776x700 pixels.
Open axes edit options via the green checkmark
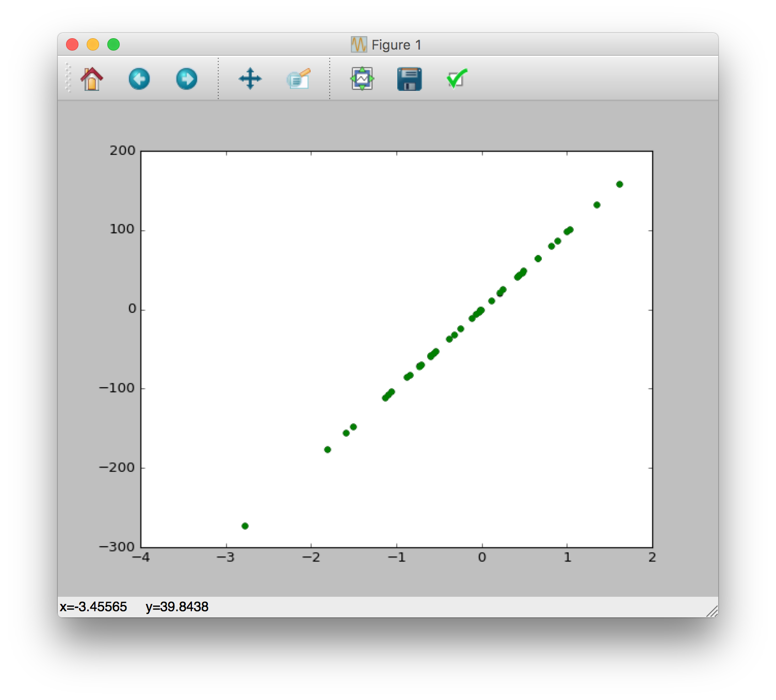(x=457, y=79)
